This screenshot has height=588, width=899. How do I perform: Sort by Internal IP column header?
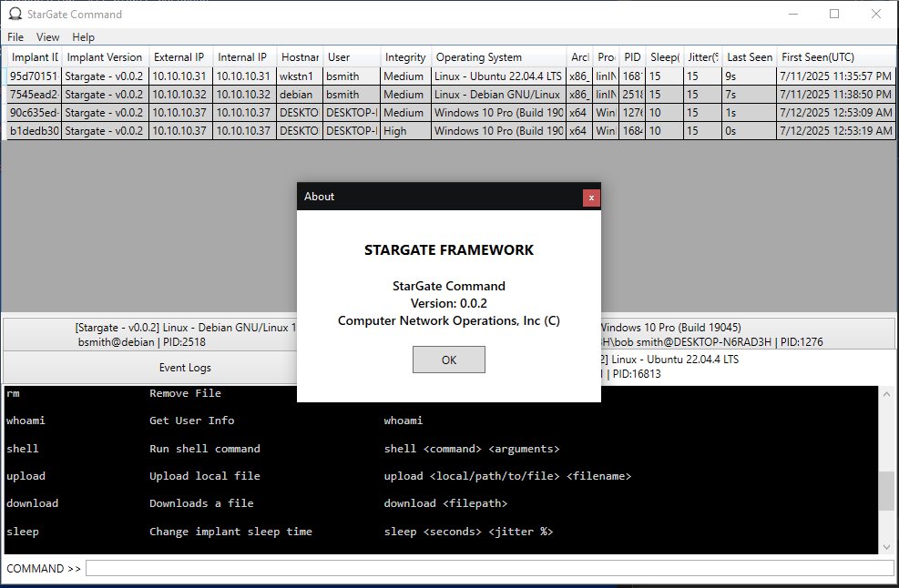[x=244, y=57]
